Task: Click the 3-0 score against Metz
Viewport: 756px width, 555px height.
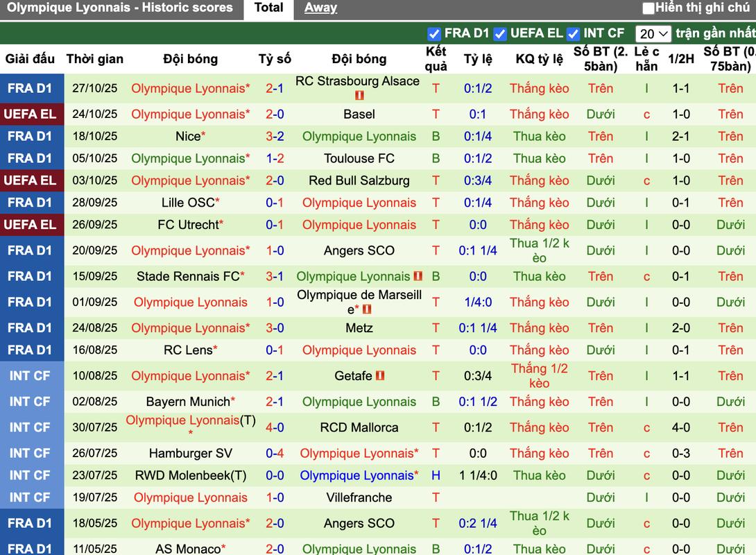Action: pyautogui.click(x=275, y=328)
